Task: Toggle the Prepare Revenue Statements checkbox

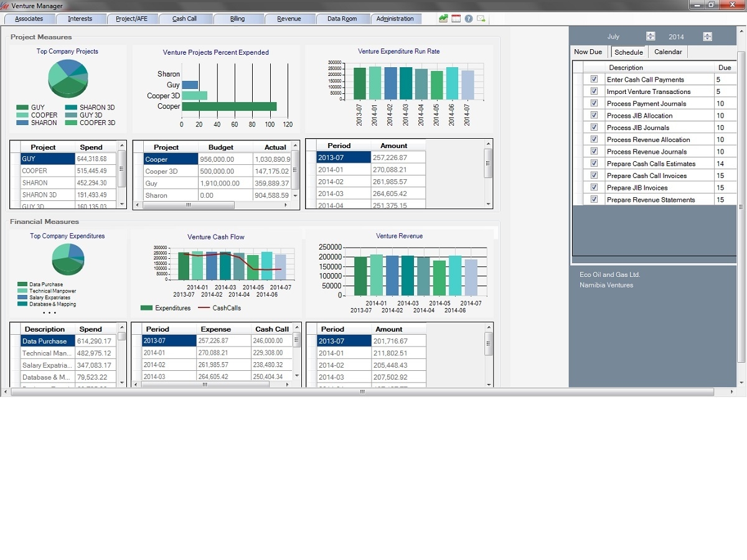Action: [x=594, y=200]
